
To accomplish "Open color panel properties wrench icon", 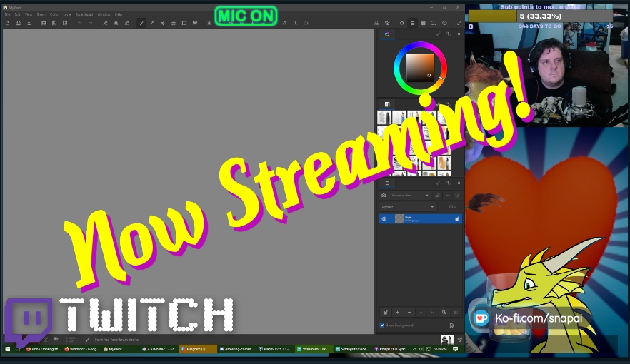I will point(438,34).
